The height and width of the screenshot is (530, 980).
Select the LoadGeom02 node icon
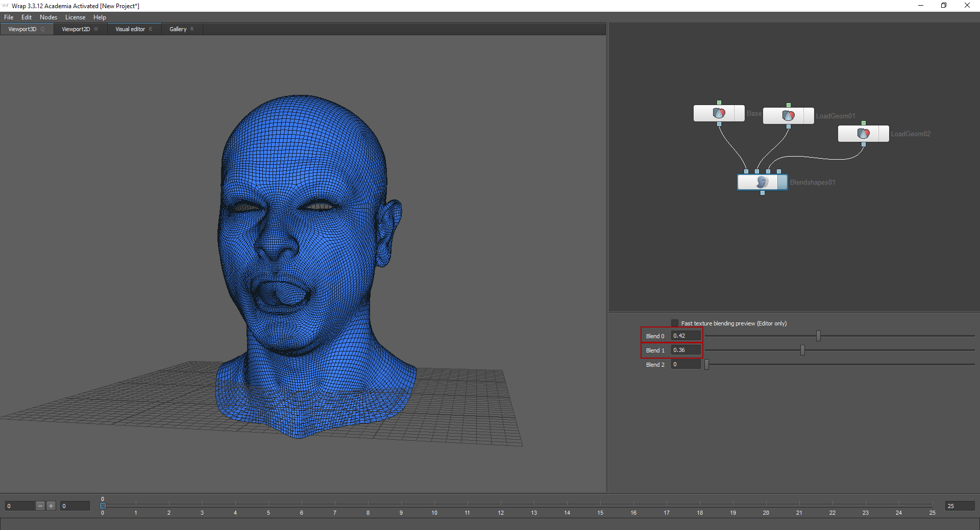pos(863,134)
